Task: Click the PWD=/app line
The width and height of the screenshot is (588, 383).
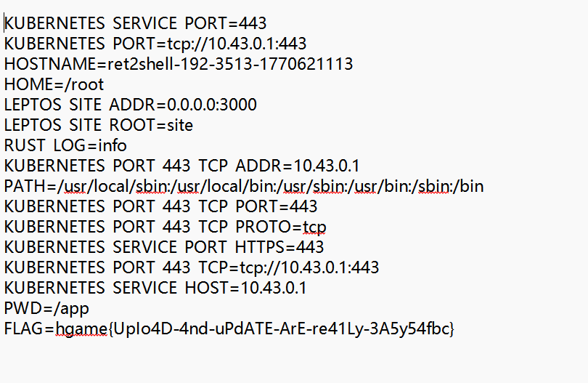Action: tap(46, 308)
